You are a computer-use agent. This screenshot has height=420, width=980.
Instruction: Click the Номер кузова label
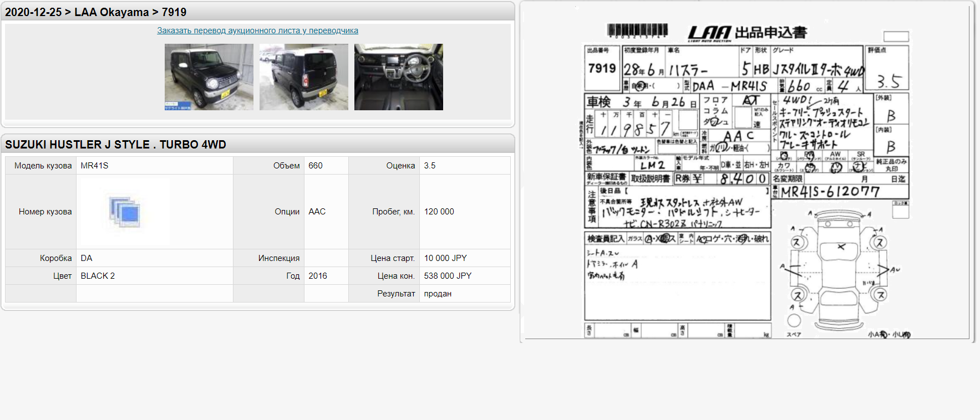click(x=45, y=212)
